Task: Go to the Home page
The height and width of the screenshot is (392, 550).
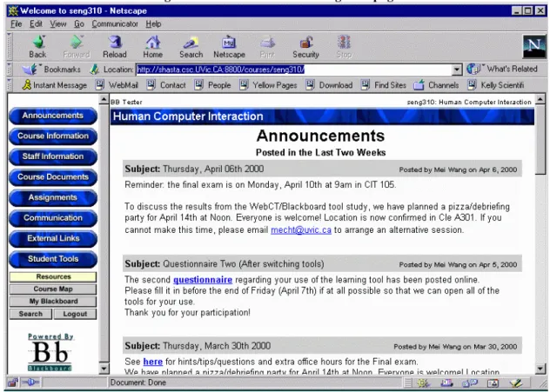Action: [x=153, y=47]
